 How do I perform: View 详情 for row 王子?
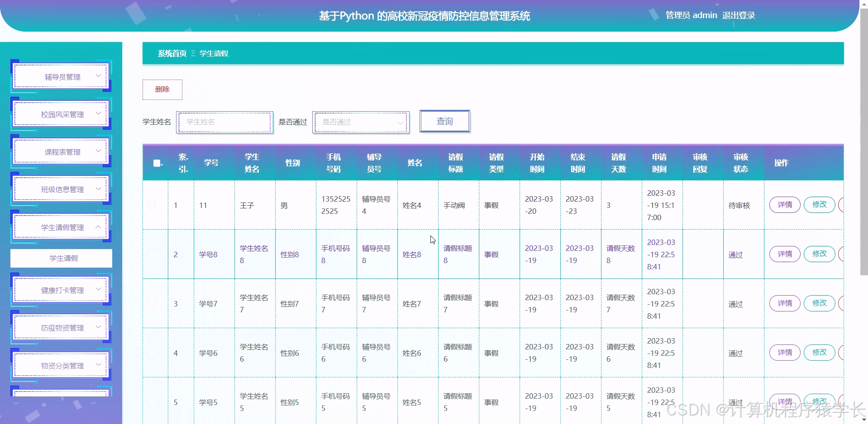pyautogui.click(x=785, y=205)
